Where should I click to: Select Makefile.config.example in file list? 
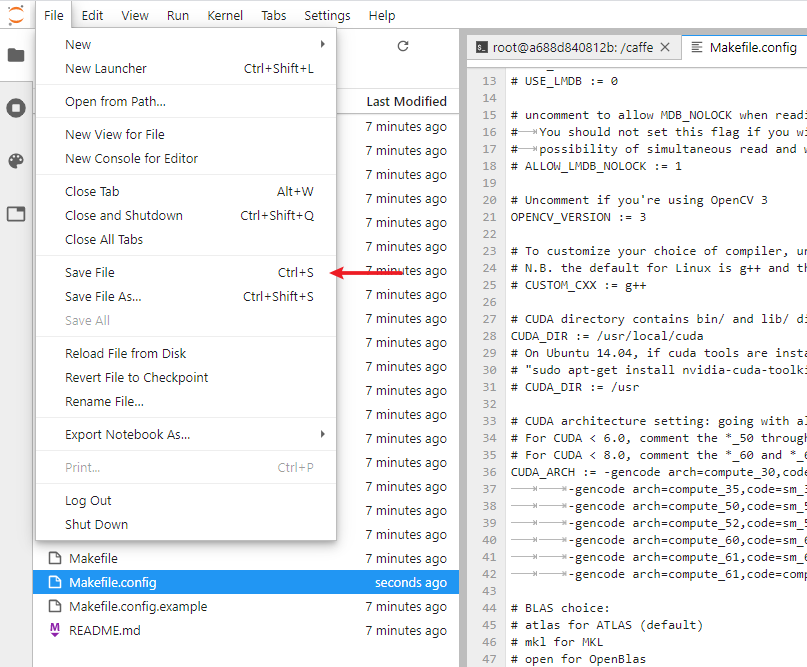click(246, 606)
